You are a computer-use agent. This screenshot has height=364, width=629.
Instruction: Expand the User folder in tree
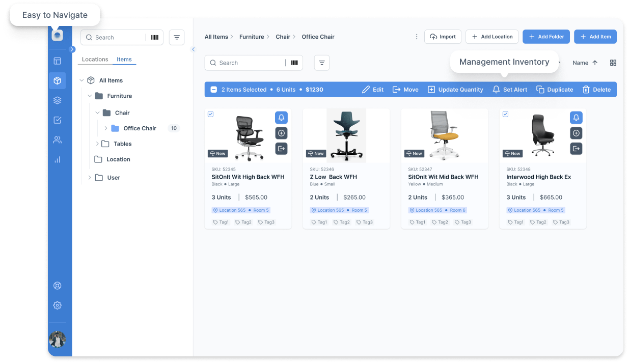tap(90, 178)
